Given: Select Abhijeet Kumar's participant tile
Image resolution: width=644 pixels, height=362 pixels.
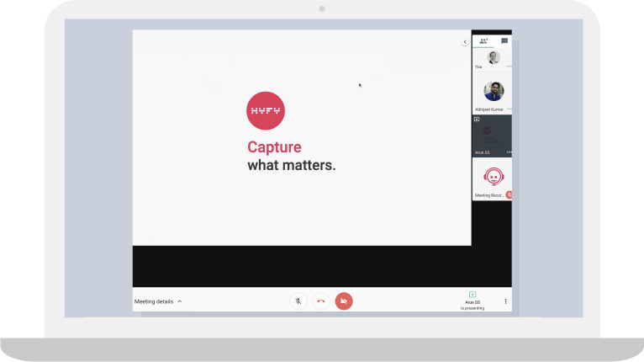Looking at the screenshot, I should [492, 93].
